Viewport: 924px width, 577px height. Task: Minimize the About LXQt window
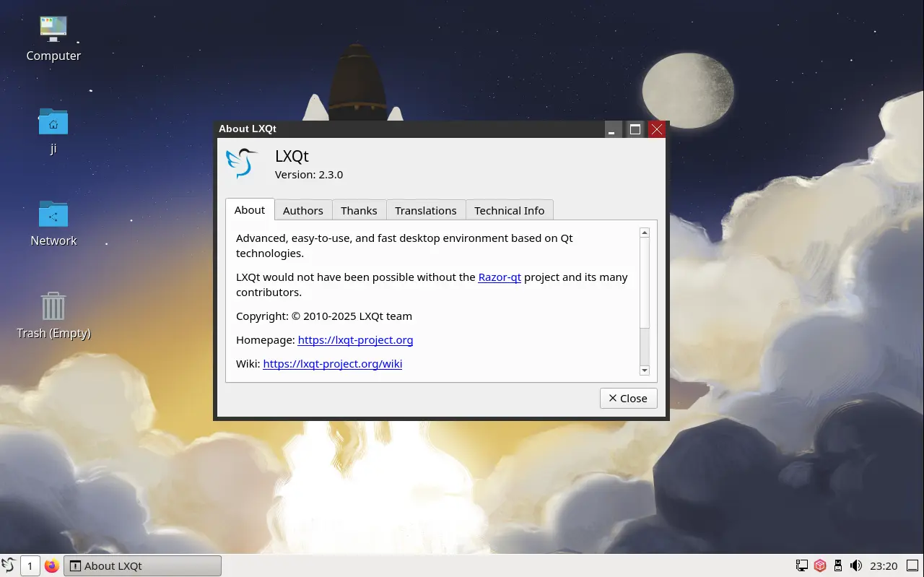coord(612,129)
